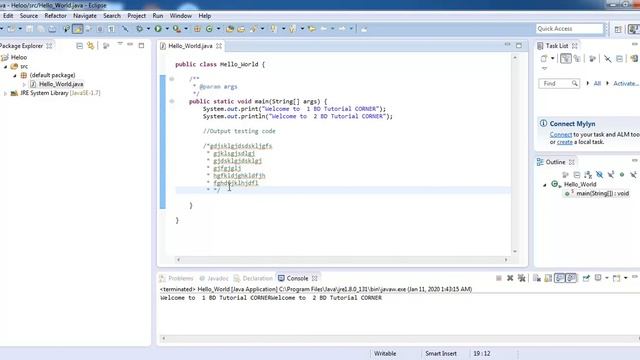Image resolution: width=640 pixels, height=360 pixels.
Task: Open Package Explorer view menu triangle
Action: pos(120,44)
